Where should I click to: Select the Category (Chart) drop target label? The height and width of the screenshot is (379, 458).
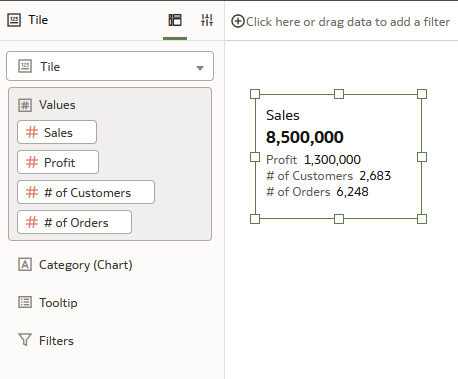click(86, 265)
